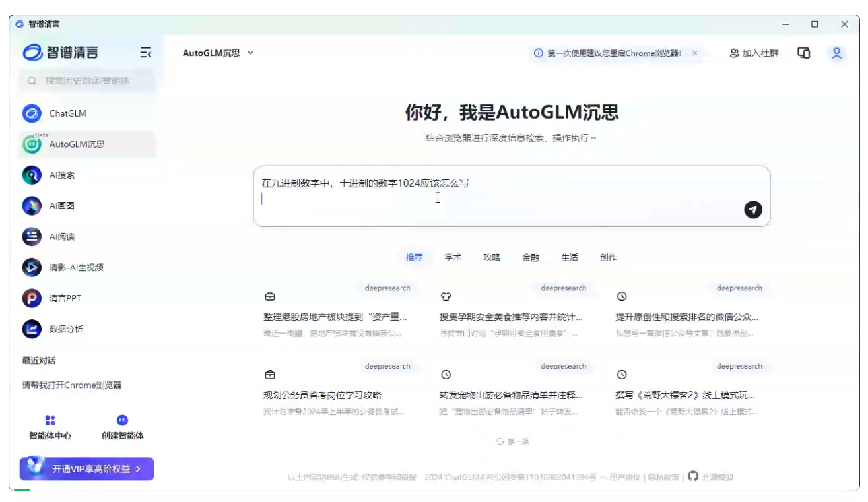868x502 pixels.
Task: Select the AutoGLM沉思 Beta icon
Action: [32, 144]
